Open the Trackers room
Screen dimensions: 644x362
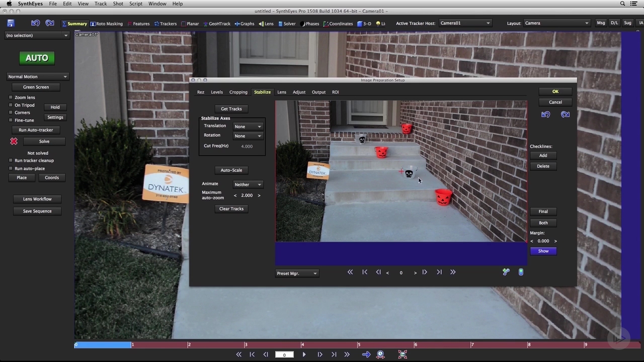coord(166,24)
